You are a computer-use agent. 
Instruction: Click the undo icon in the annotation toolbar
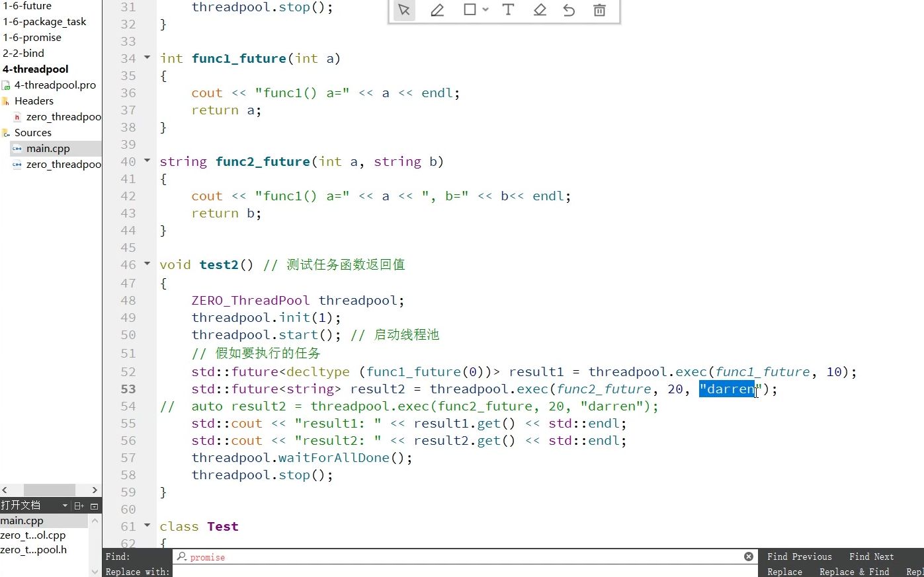coord(569,10)
